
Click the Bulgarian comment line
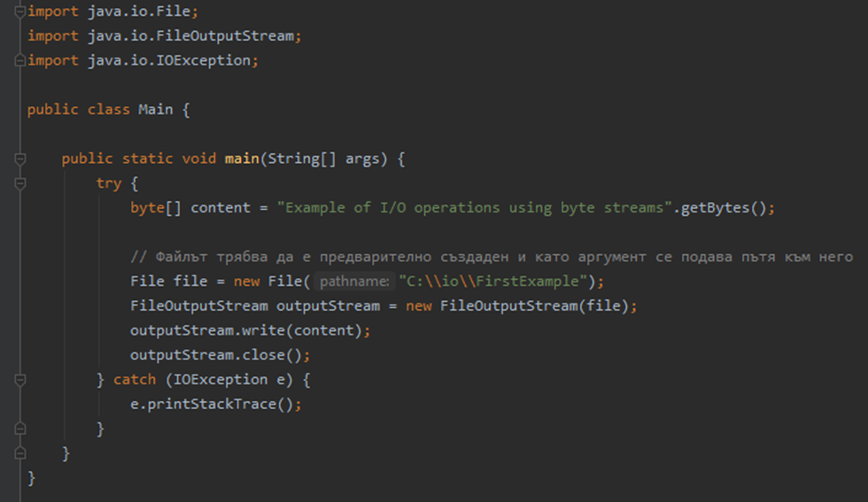click(492, 257)
